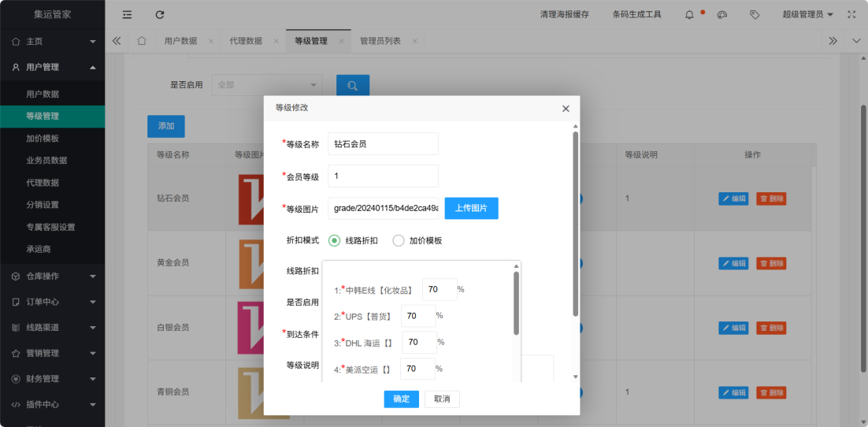Switch to the 用户数据 tab
The width and height of the screenshot is (868, 427).
click(x=180, y=41)
